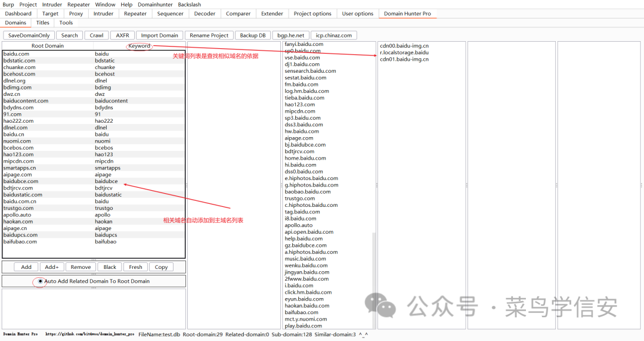
Task: Open the Intruder menu in menu bar
Action: (x=52, y=5)
